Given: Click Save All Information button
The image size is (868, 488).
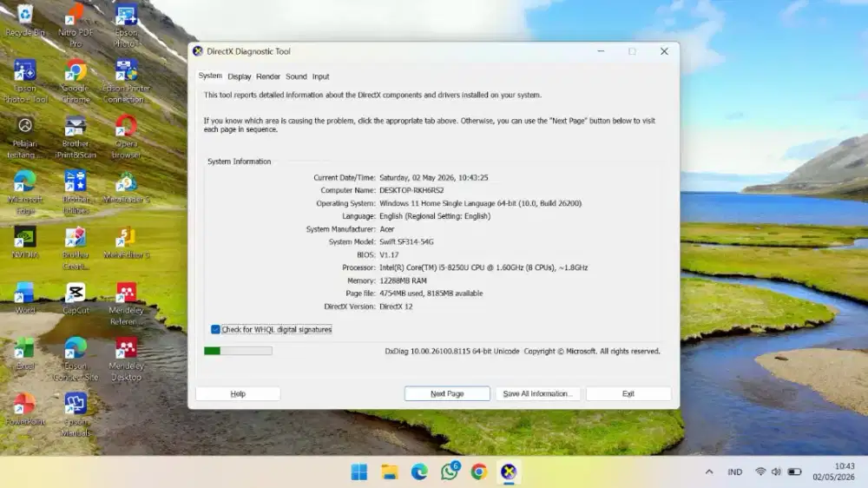Looking at the screenshot, I should pos(537,394).
